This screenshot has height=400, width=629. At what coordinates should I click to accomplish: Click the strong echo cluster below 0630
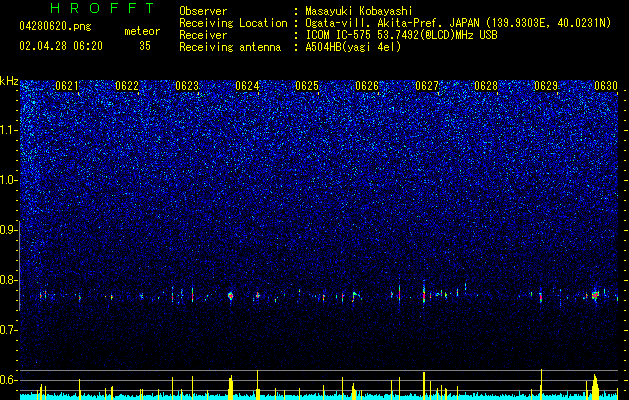pyautogui.click(x=595, y=295)
